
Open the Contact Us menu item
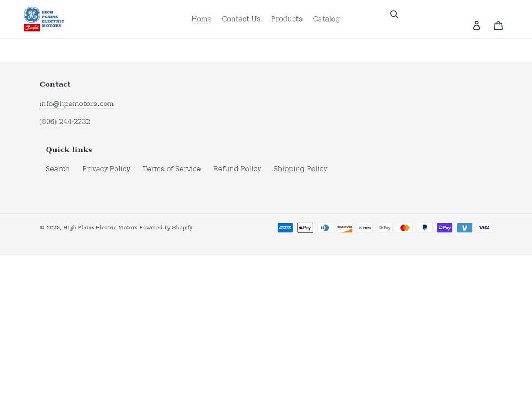pyautogui.click(x=241, y=19)
